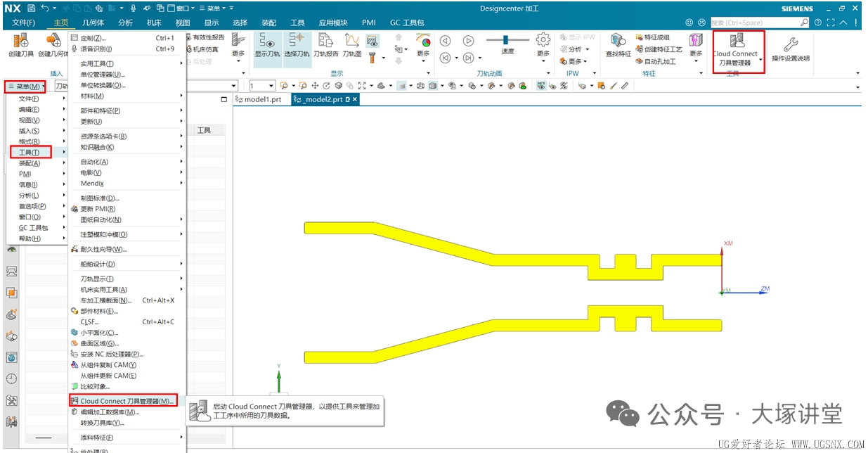Choose 从组件复制 CAM(Y) menu entry
Image resolution: width=868 pixels, height=453 pixels.
tap(108, 364)
